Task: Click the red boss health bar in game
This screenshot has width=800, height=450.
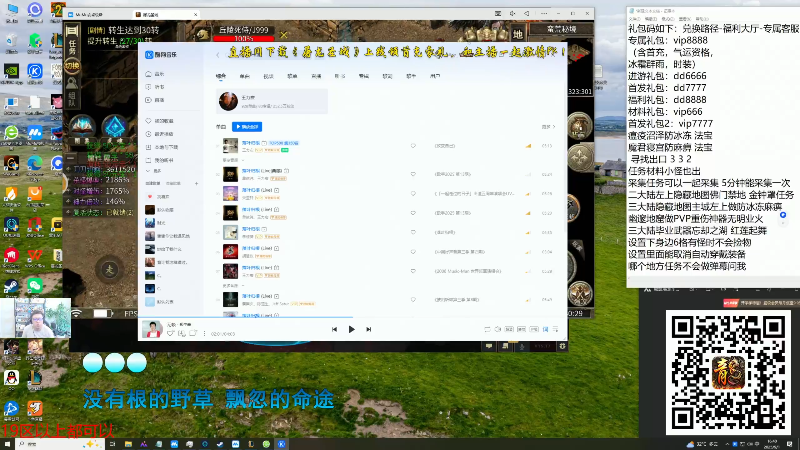Action: (243, 38)
